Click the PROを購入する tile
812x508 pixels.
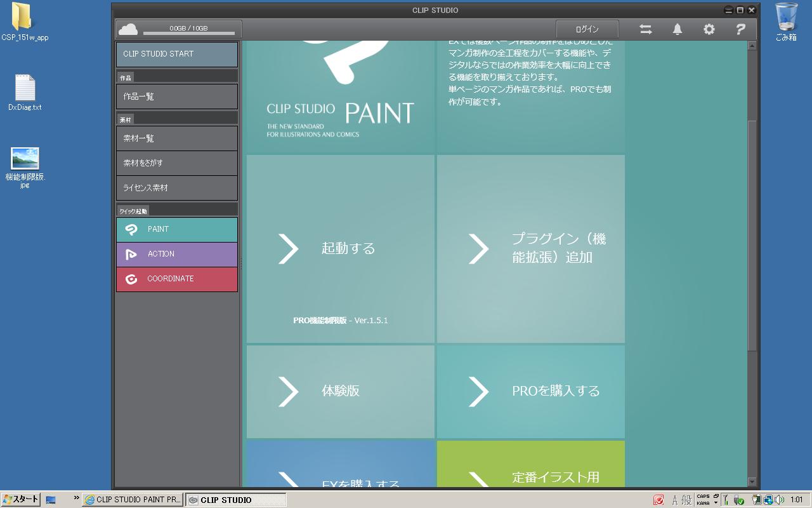coord(530,391)
